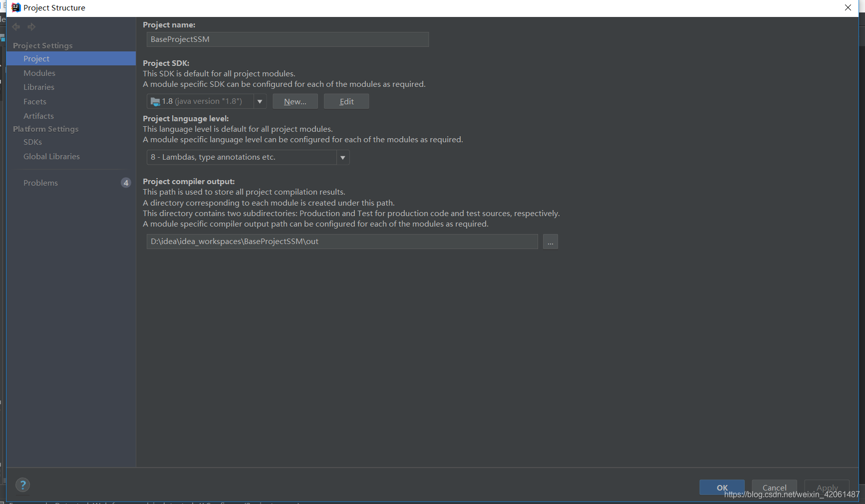865x504 pixels.
Task: Click the New... SDK button
Action: click(295, 101)
